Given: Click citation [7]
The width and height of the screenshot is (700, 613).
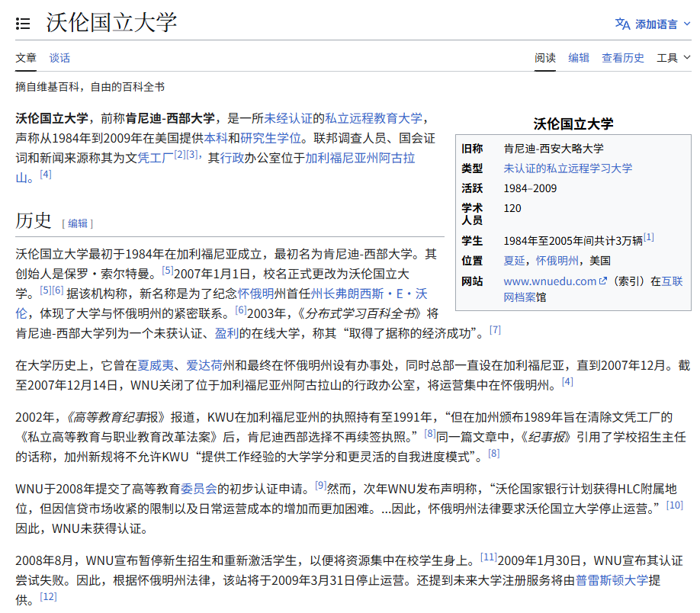Looking at the screenshot, I should tap(495, 330).
